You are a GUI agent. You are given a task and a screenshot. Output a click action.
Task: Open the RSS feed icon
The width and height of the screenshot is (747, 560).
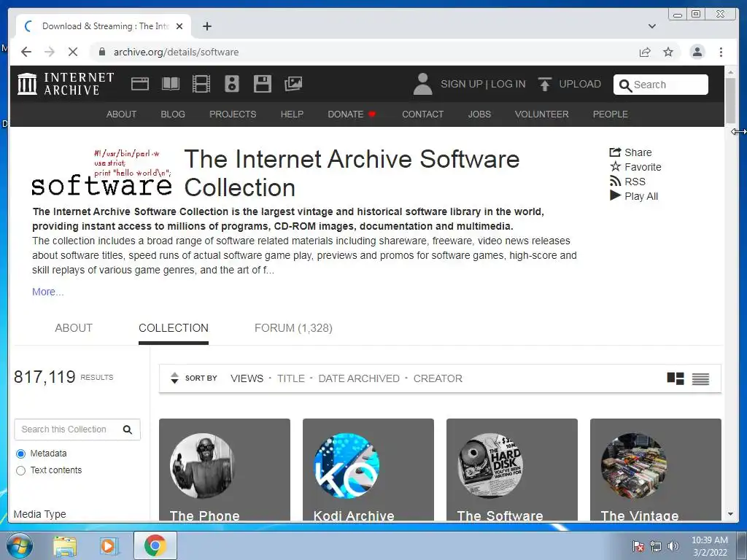[615, 182]
